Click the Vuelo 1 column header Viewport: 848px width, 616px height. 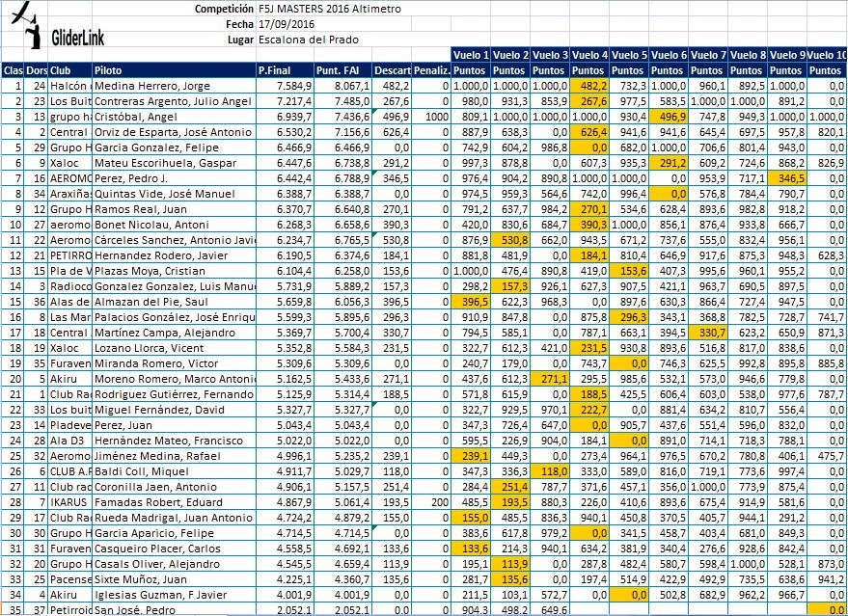click(x=471, y=55)
